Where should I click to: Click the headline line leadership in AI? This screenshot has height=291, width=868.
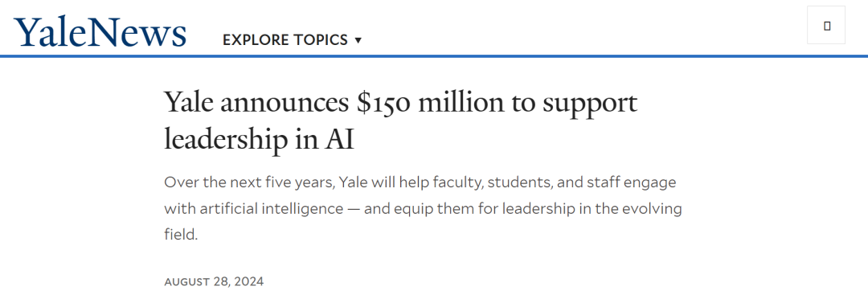259,140
